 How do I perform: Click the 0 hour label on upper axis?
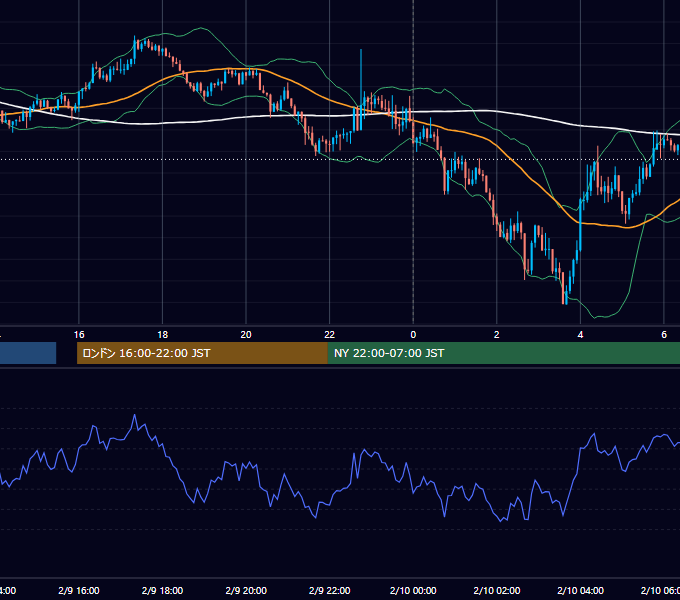point(413,335)
